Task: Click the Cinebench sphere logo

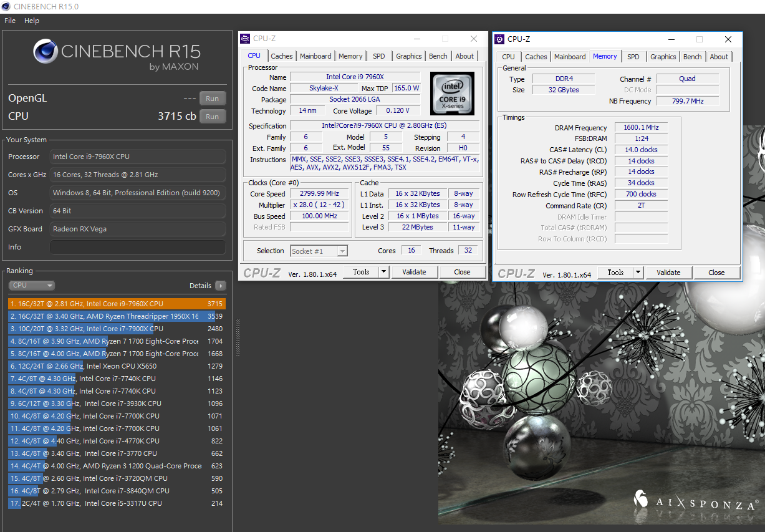Action: click(46, 52)
